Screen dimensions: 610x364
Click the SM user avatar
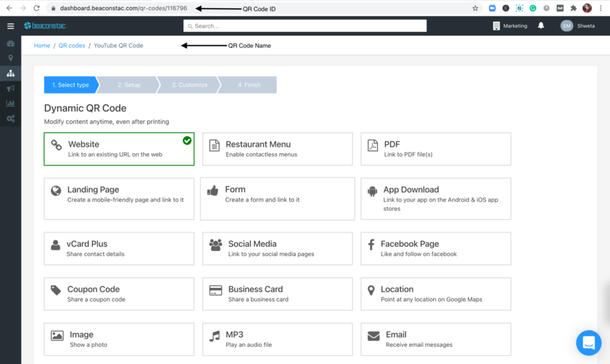click(566, 26)
